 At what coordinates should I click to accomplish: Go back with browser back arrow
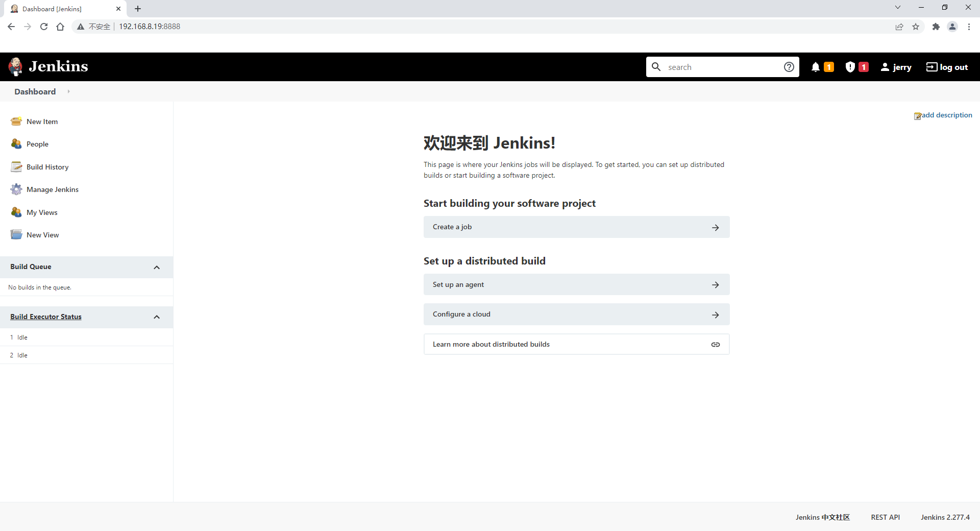click(11, 27)
